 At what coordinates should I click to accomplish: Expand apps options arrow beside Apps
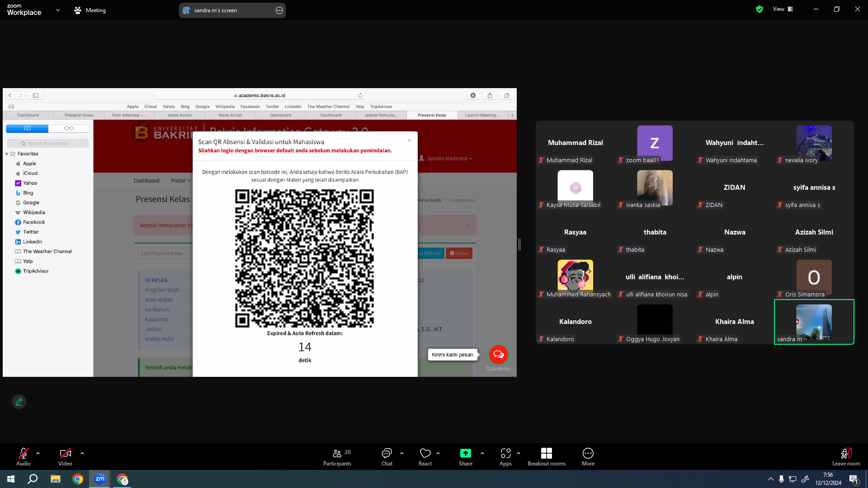coord(519,453)
